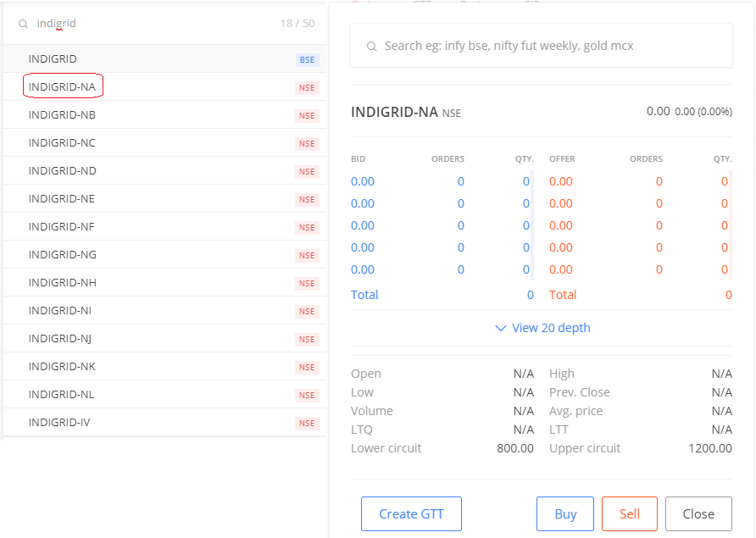
Task: Click the NSE badge on INDIGRID-IV row
Action: [307, 424]
